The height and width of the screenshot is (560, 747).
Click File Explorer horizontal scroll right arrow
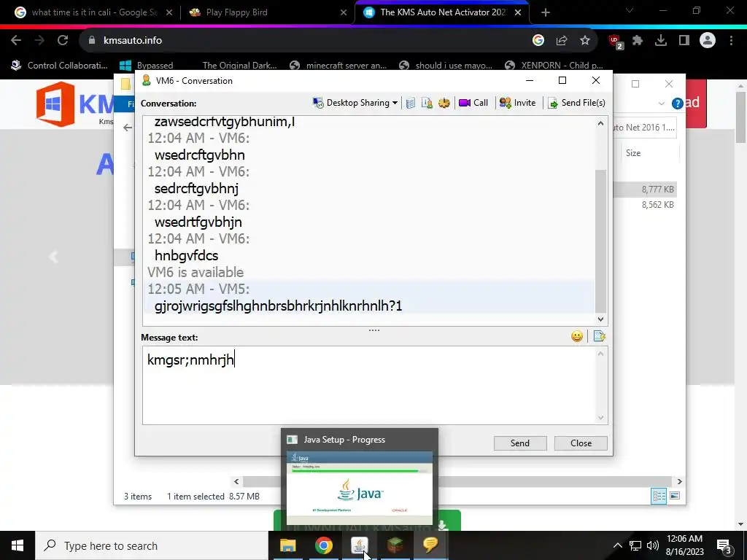tap(679, 482)
